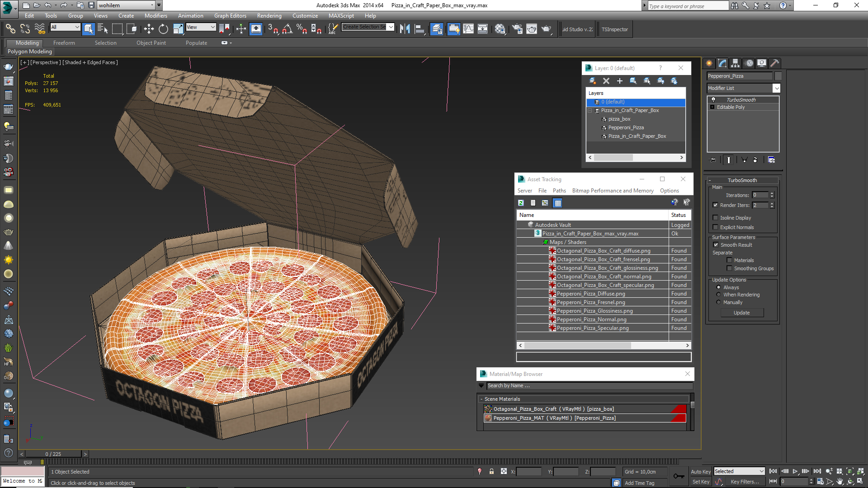
Task: Open the Rendering menu
Action: tap(269, 16)
